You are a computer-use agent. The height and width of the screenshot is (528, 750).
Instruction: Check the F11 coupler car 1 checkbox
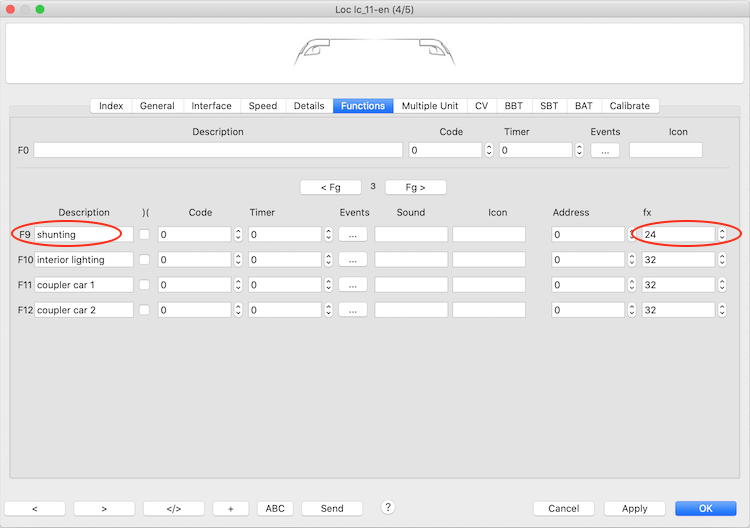(145, 285)
